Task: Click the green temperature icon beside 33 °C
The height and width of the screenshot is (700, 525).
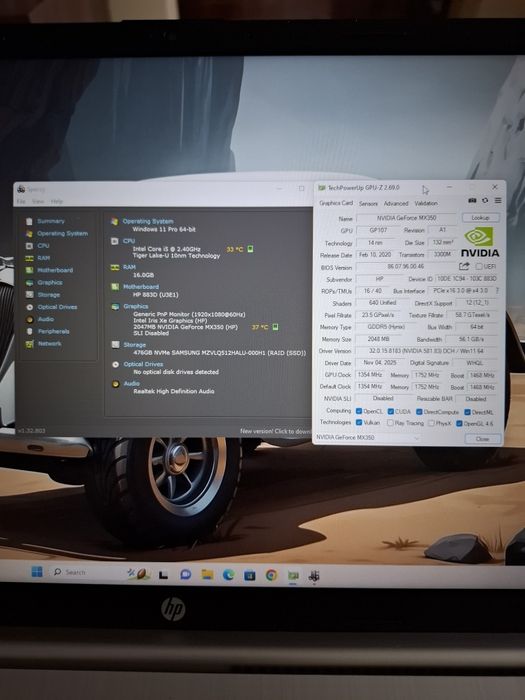Action: point(250,249)
